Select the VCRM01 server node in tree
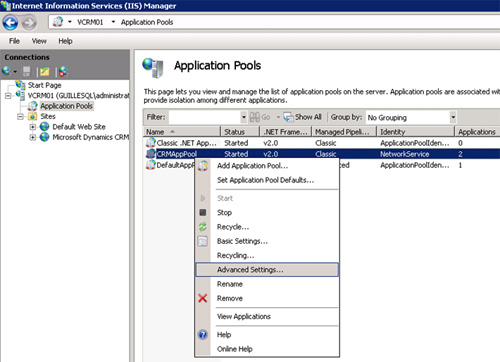The width and height of the screenshot is (500, 362). tap(78, 96)
